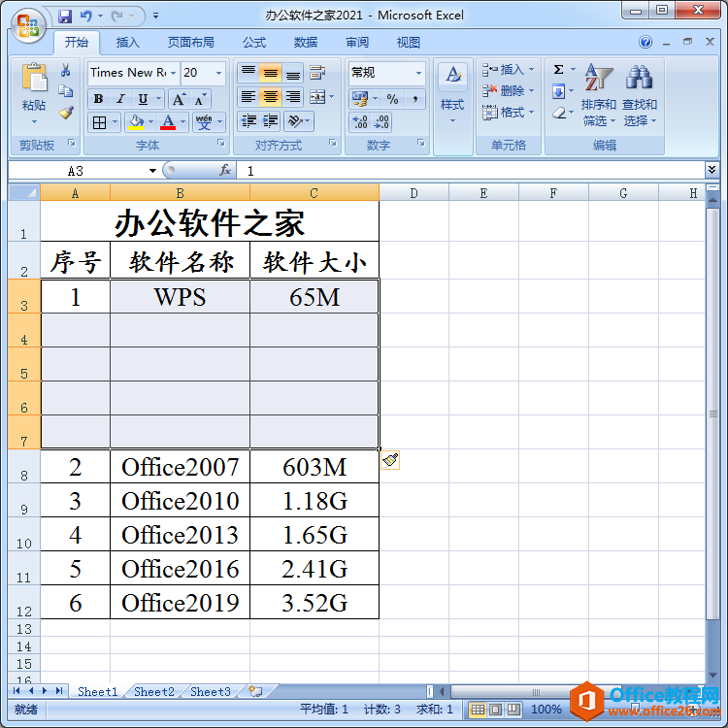Toggle underline formatting

(x=143, y=99)
